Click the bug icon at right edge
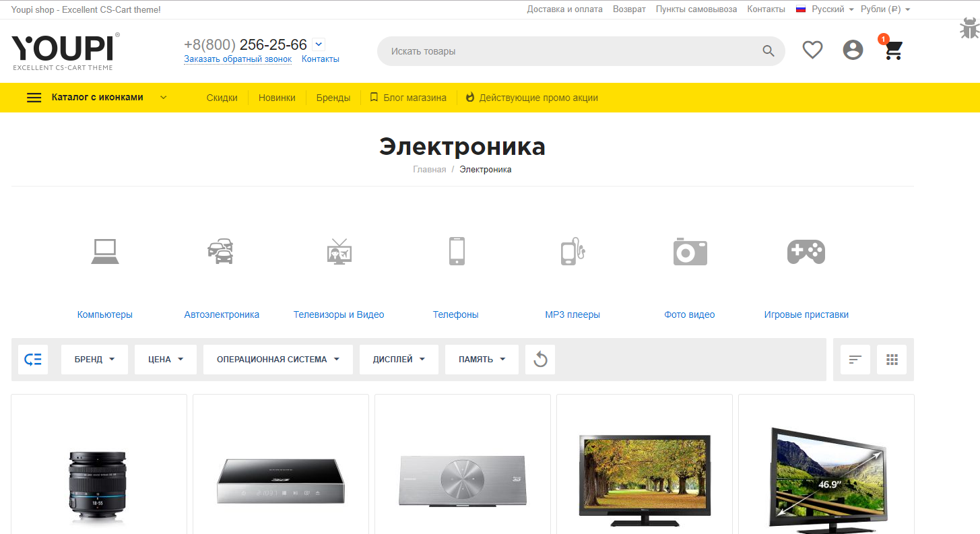The image size is (980, 534). 969,30
